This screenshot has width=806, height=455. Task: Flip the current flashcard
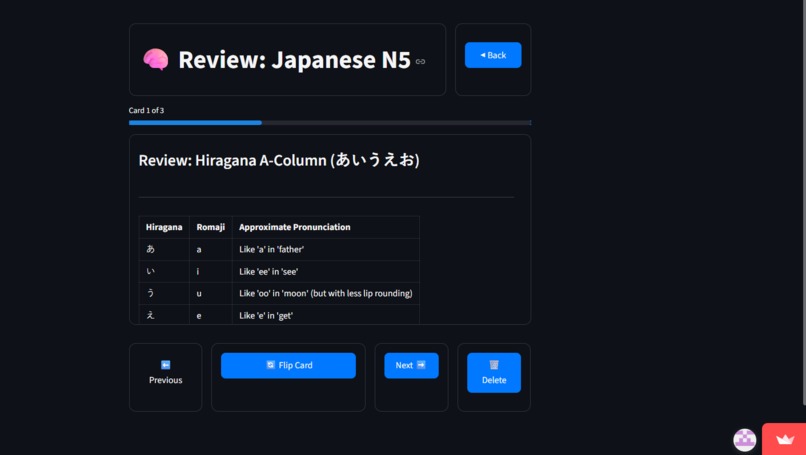coord(288,366)
